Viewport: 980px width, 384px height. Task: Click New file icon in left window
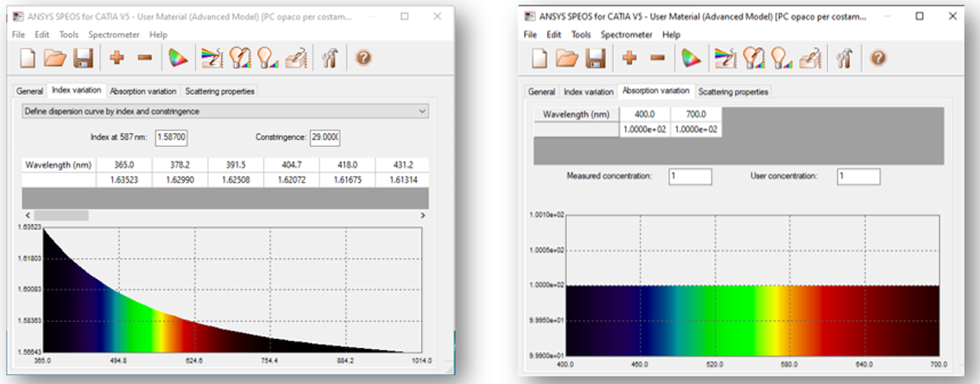(27, 58)
